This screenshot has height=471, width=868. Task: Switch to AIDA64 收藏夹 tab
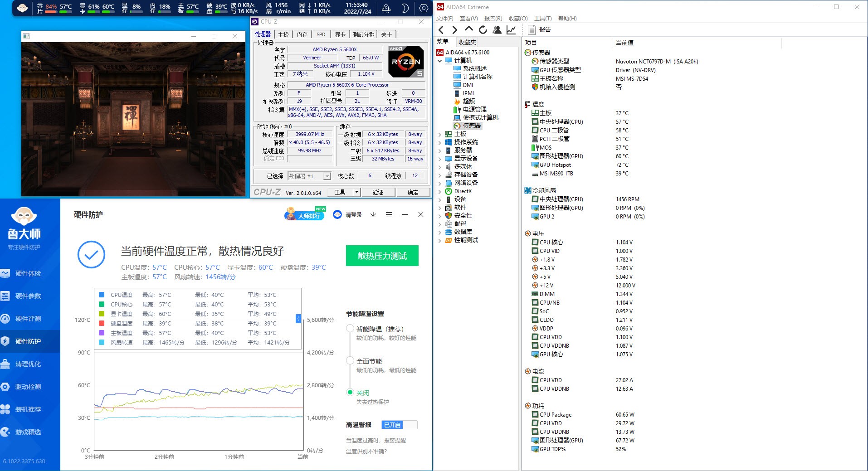[x=467, y=42]
